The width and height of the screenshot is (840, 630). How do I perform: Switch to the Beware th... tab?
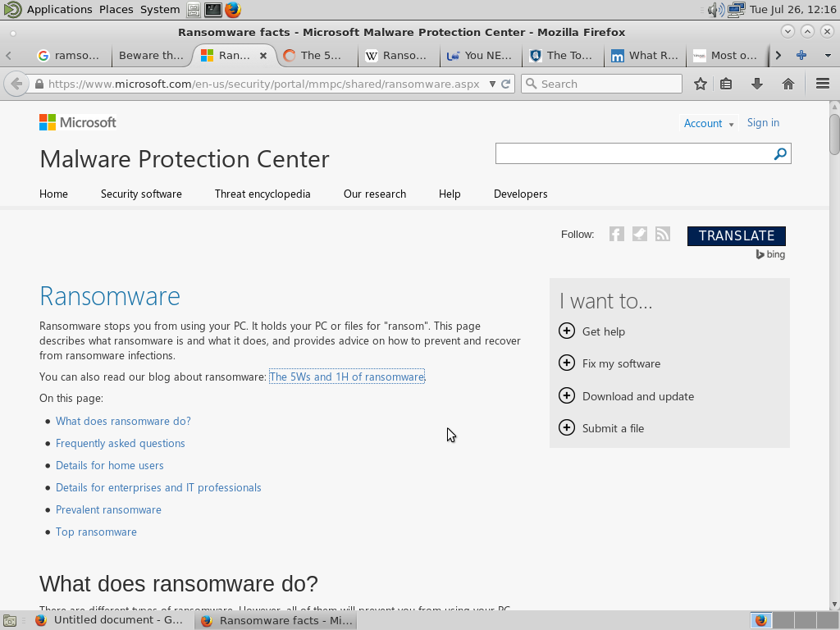point(151,55)
